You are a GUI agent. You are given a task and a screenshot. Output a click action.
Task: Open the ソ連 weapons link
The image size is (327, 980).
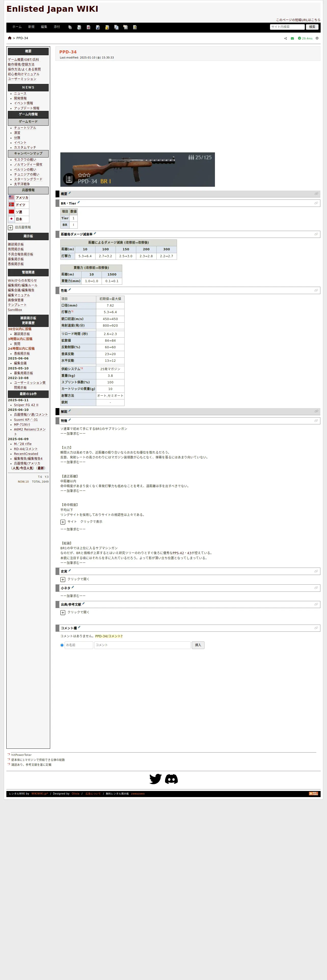tap(19, 212)
